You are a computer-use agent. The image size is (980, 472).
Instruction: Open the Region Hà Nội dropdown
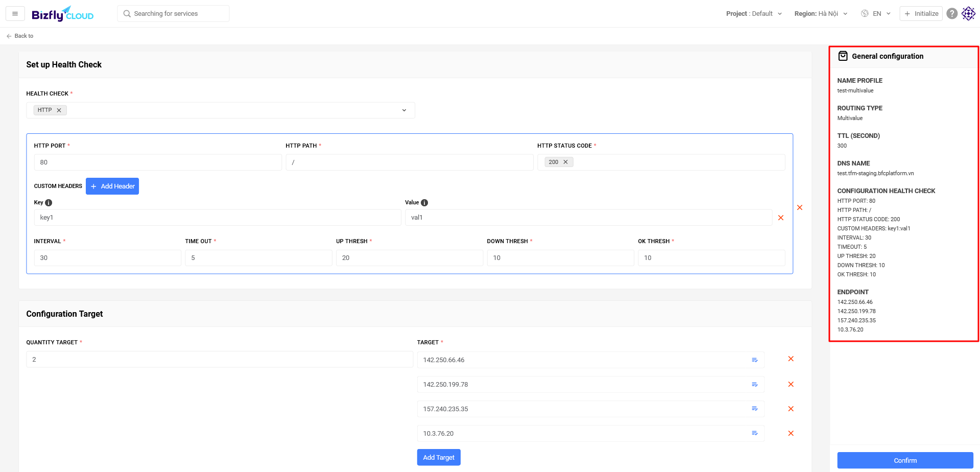[x=821, y=14]
